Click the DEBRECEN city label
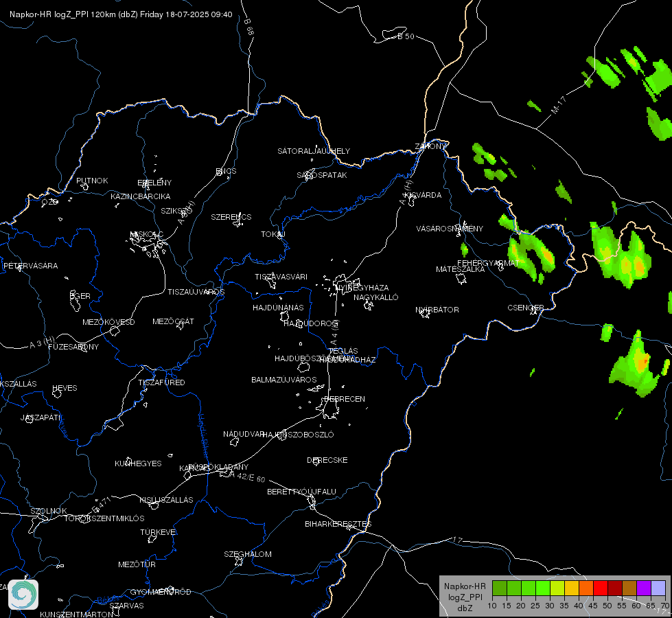 tap(345, 399)
